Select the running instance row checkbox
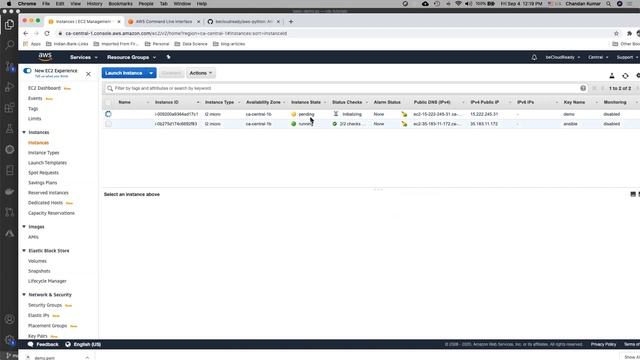Viewport: 640px width, 360px height. (108, 124)
